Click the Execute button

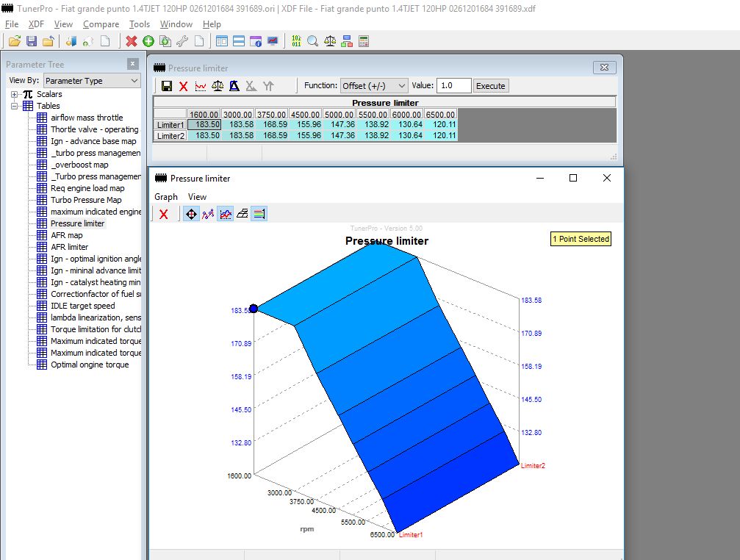click(490, 86)
